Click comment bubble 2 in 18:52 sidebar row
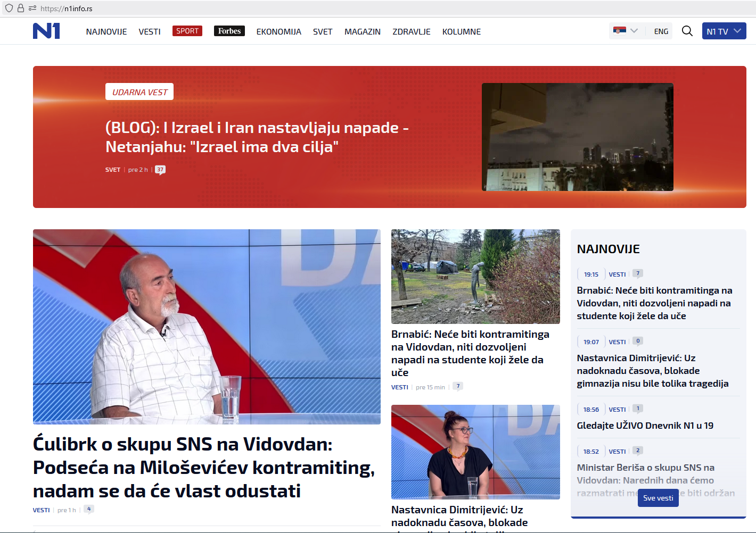Screen dimensions: 756x533 click(x=638, y=451)
